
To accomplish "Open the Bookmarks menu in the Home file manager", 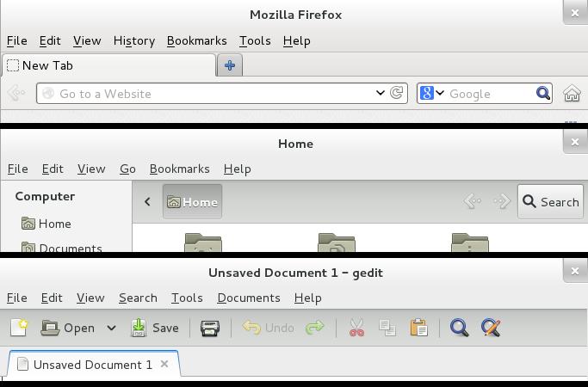I will tap(180, 169).
